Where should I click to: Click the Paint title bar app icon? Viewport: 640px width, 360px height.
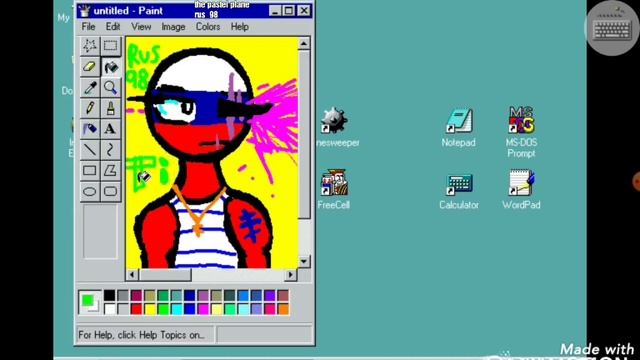[84, 11]
